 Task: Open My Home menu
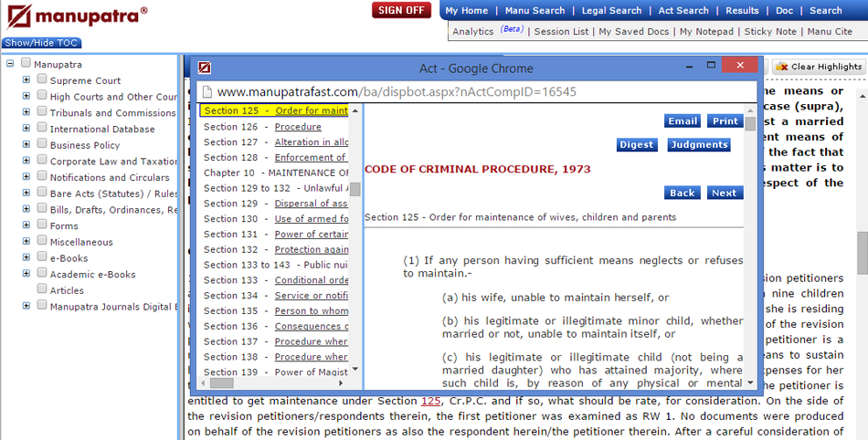click(467, 11)
